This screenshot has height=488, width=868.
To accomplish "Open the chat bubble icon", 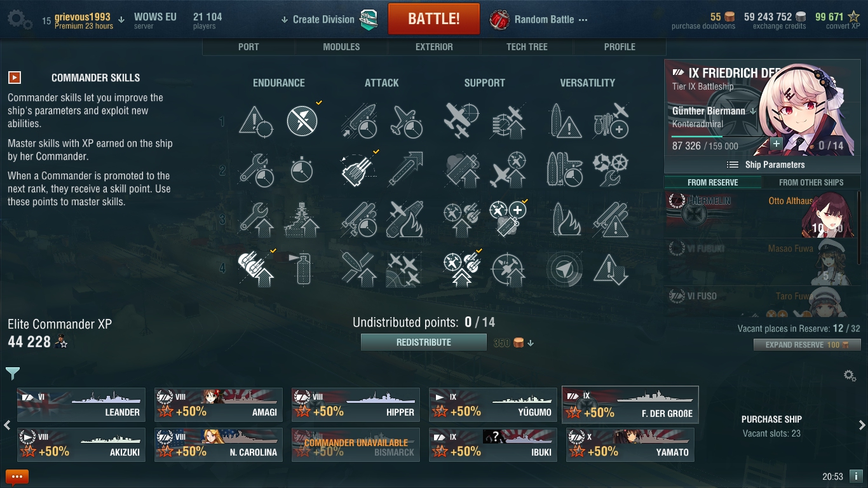I will tap(17, 477).
